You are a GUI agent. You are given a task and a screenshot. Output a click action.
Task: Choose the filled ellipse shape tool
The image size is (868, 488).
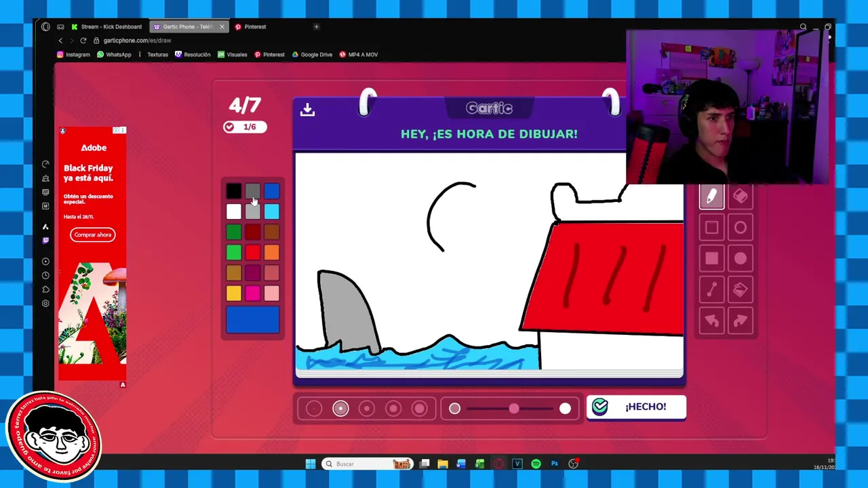pos(740,259)
